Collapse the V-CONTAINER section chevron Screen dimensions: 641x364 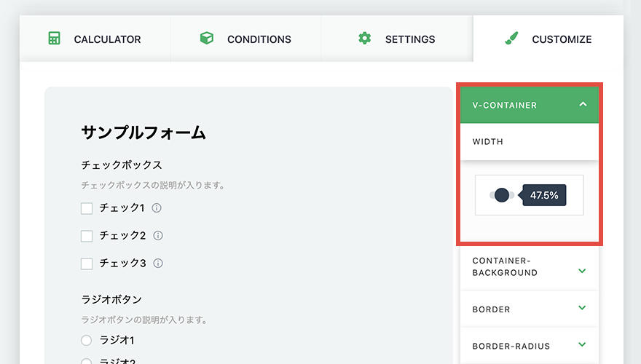583,105
